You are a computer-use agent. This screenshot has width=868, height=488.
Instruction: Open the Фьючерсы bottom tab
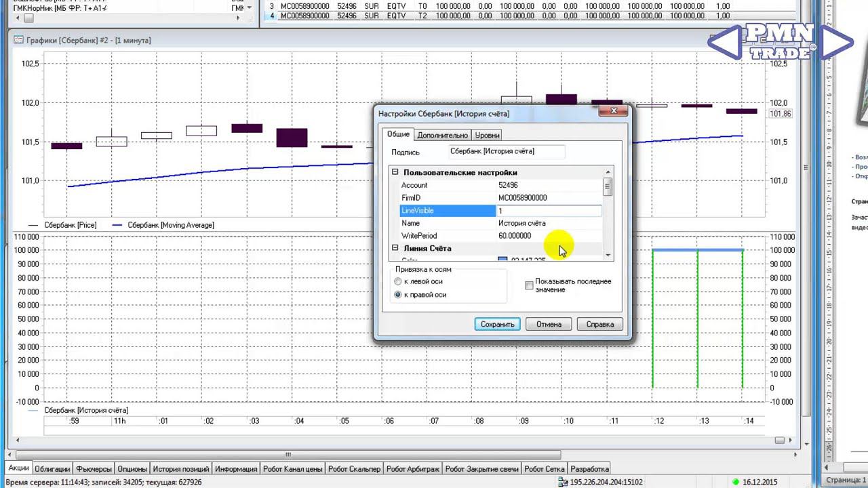coord(94,468)
